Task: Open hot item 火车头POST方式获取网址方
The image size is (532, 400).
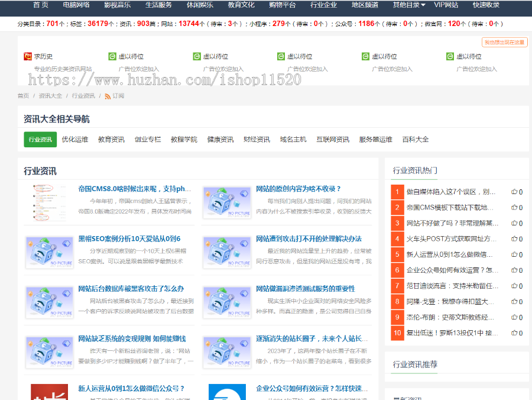Action: [x=452, y=238]
